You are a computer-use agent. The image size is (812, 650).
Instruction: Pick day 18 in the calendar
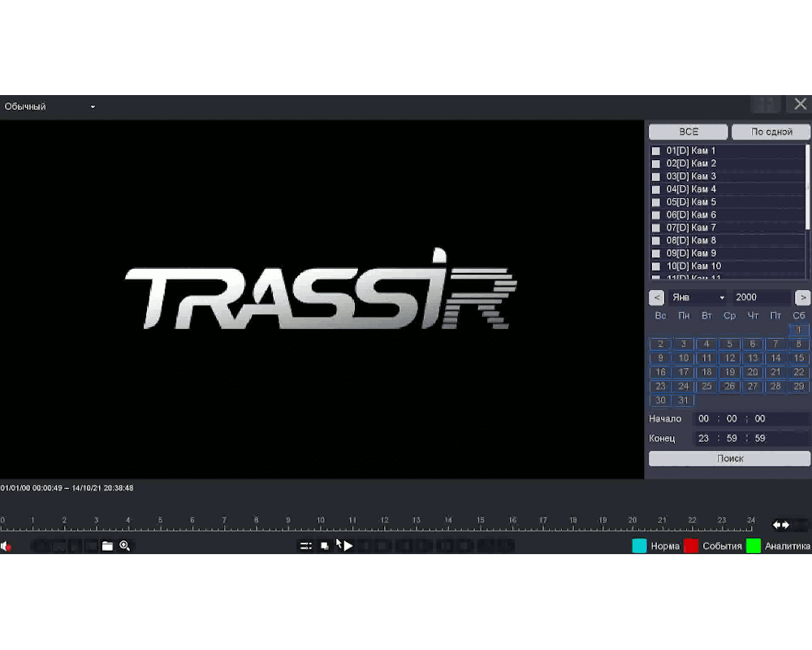click(706, 372)
